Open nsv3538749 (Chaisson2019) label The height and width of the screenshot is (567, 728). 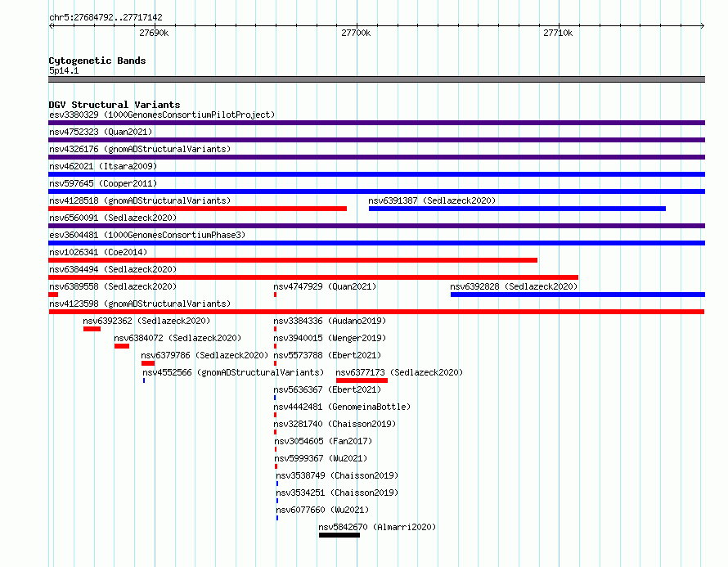337,475
